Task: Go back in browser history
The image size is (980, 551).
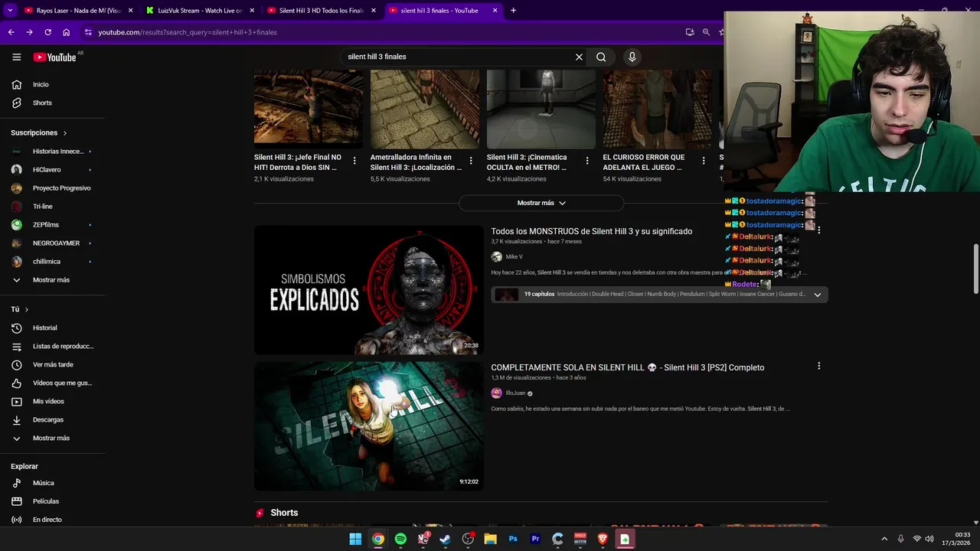Action: [11, 32]
